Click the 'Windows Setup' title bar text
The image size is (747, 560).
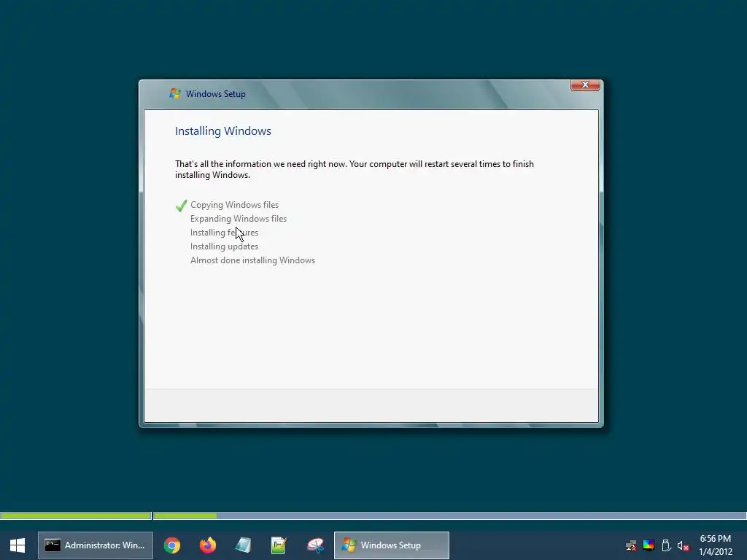[216, 94]
